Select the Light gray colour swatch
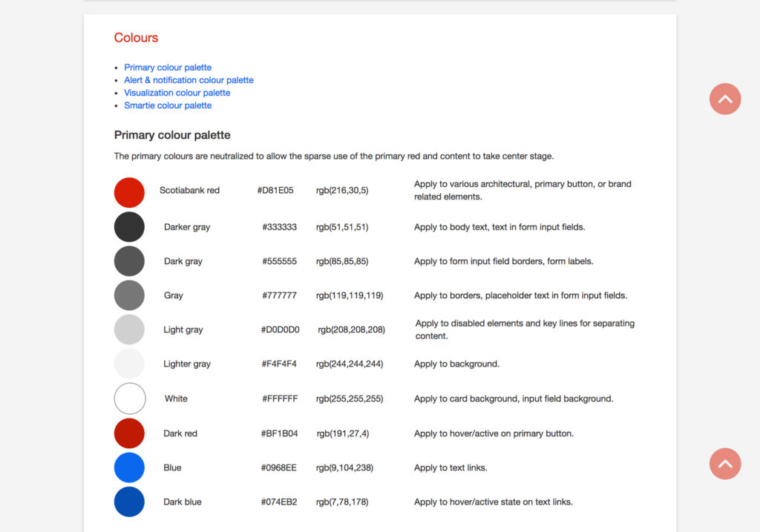Image resolution: width=760 pixels, height=532 pixels. point(129,329)
